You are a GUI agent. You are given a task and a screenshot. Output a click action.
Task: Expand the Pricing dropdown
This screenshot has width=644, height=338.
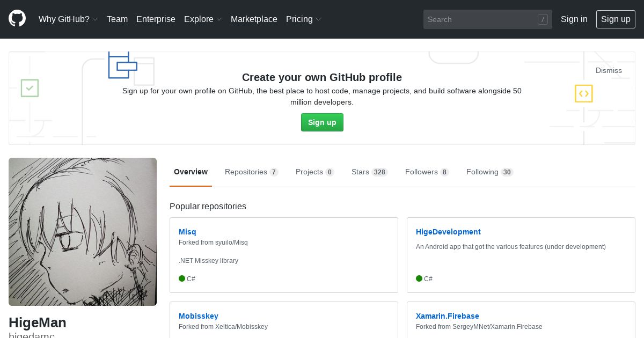[303, 19]
